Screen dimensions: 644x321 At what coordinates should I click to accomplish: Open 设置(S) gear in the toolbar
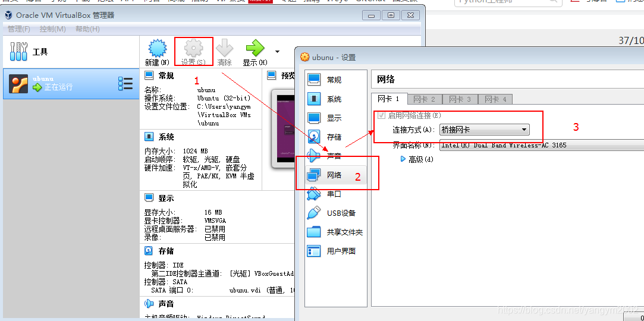pos(193,52)
